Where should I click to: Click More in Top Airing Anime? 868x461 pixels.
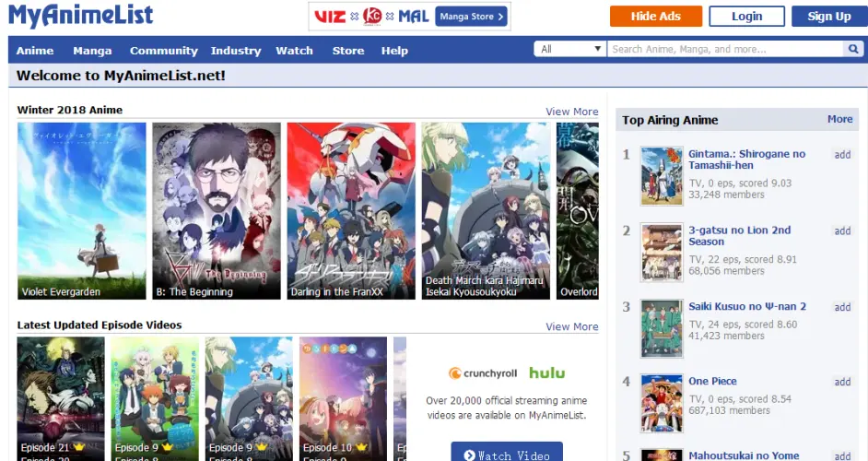839,119
